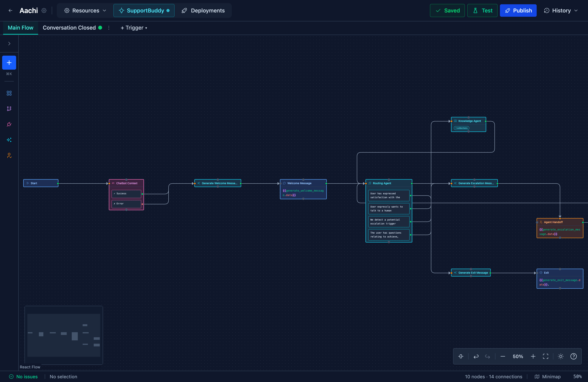Click the Aachi project title
Viewport: 588px width, 382px height.
[29, 11]
